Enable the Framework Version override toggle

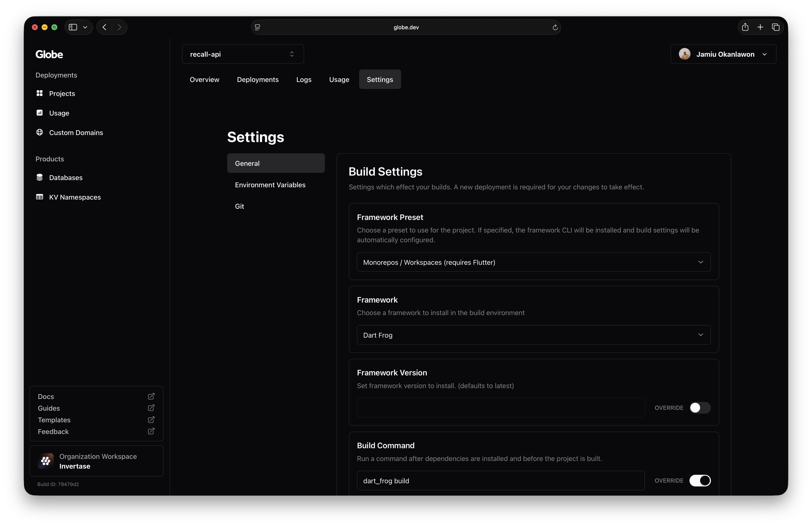[x=700, y=408]
